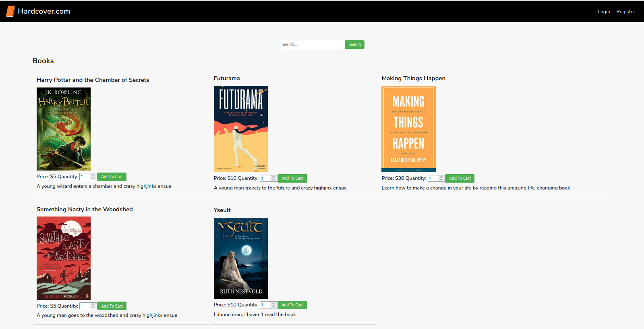Click description 'A young man goes to the woodshed'
644x329 pixels.
107,315
